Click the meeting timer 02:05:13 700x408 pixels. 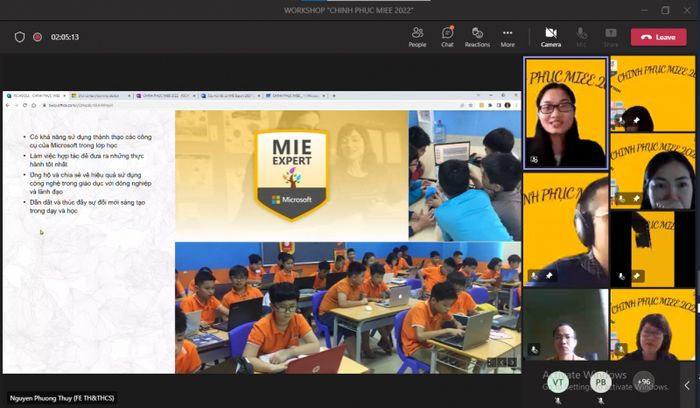point(65,37)
